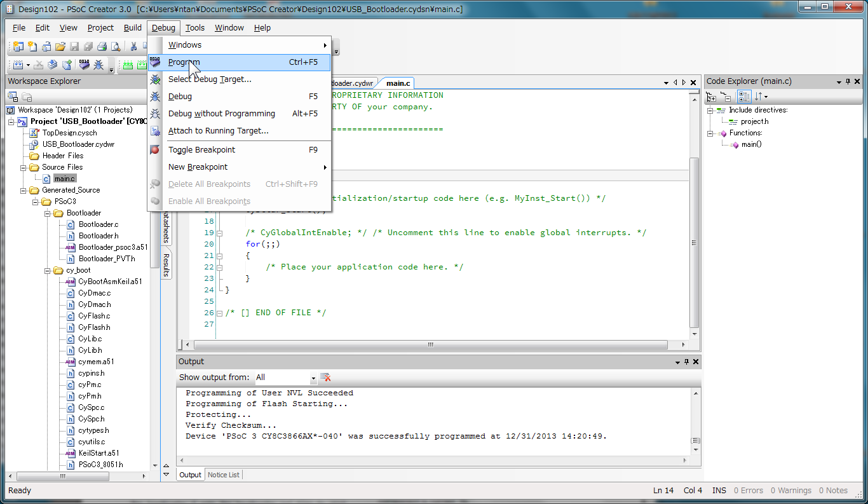Open the vertical Results side tab
868x504 pixels.
tap(166, 265)
